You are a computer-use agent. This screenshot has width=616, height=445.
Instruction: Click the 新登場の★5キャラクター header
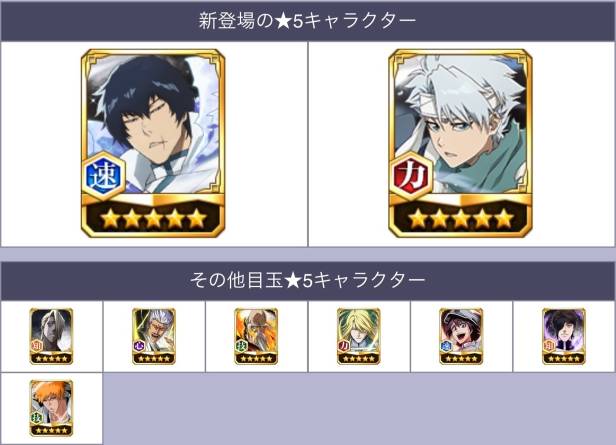pos(308,21)
